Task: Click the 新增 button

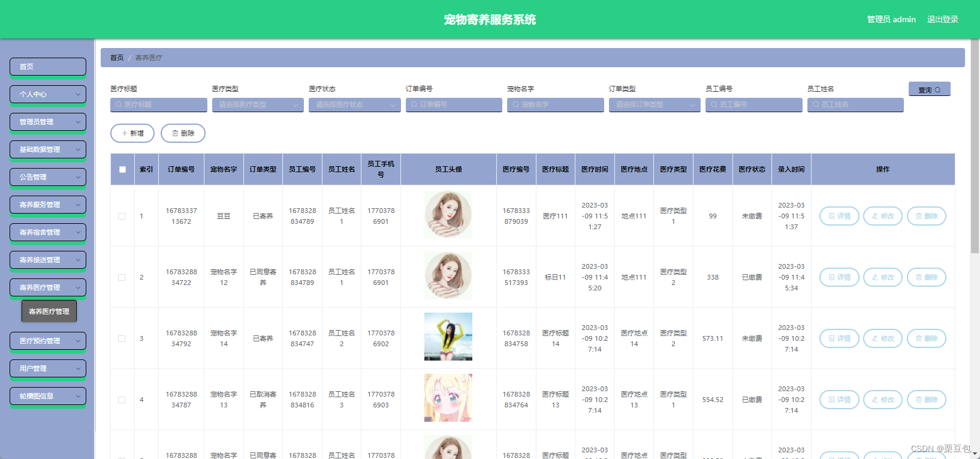Action: (x=132, y=133)
